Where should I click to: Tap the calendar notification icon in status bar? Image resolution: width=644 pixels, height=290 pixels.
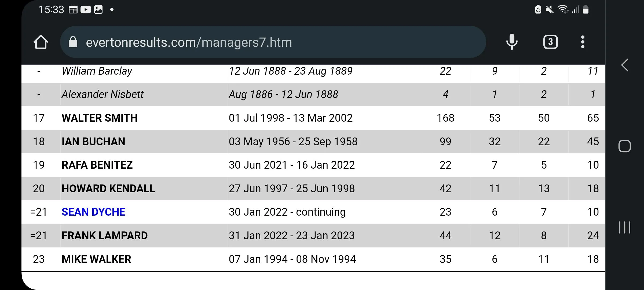click(x=73, y=10)
